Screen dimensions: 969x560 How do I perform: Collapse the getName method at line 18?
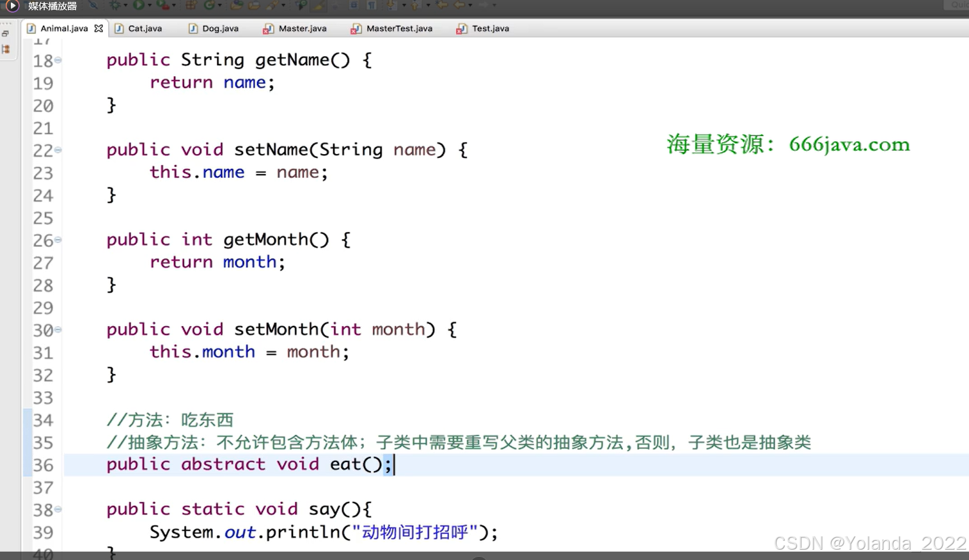coord(58,60)
